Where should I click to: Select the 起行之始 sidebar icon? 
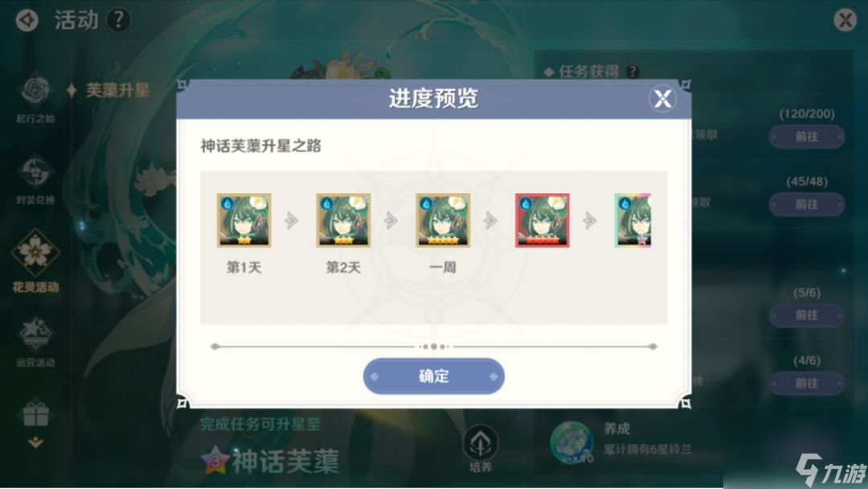pos(35,90)
